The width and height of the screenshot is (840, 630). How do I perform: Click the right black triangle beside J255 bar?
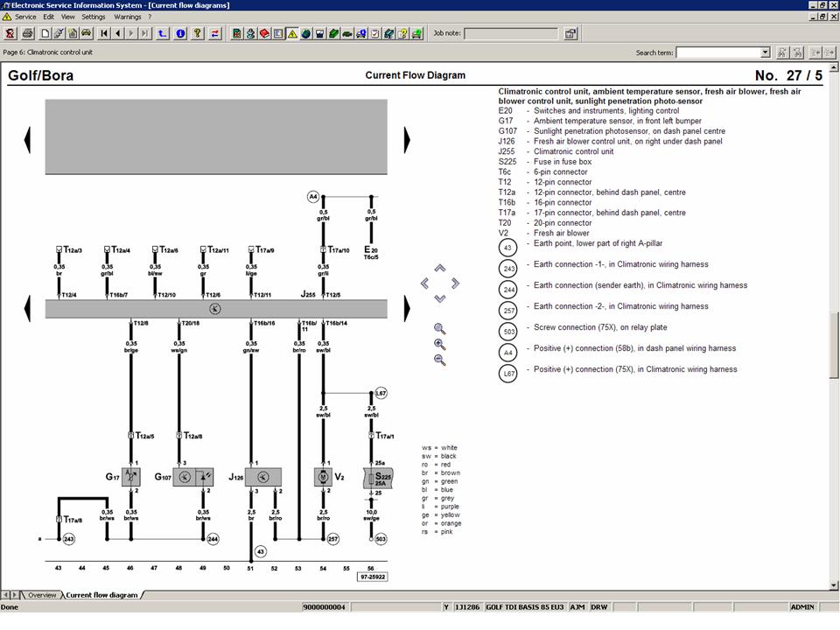[x=407, y=309]
